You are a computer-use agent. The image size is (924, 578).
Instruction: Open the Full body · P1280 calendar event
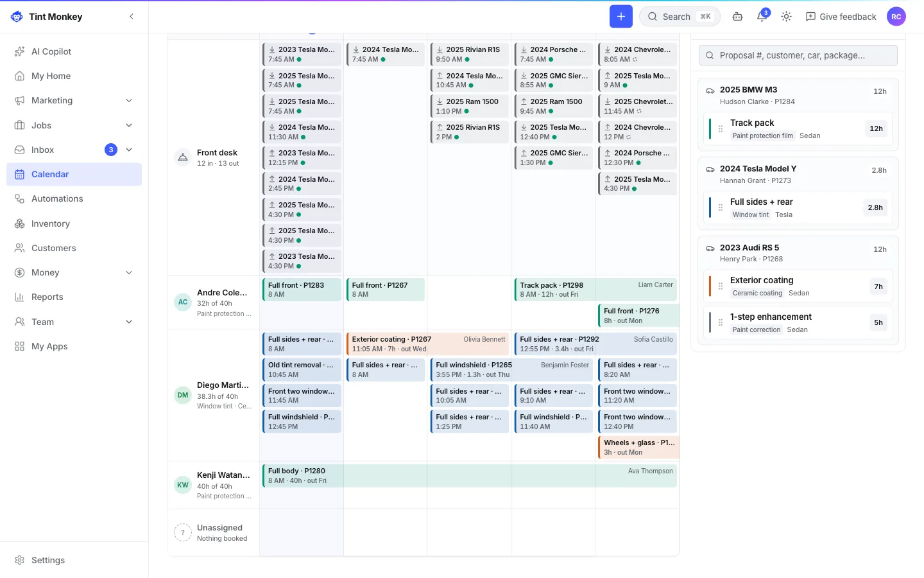470,476
